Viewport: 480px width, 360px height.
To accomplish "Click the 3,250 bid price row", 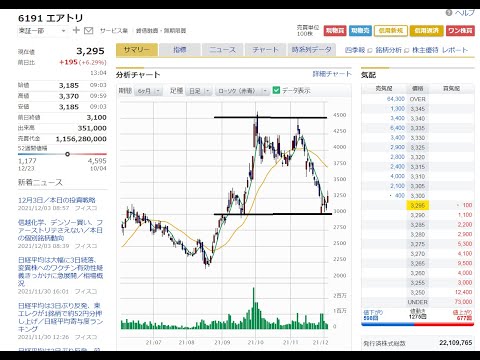I will [x=417, y=292].
